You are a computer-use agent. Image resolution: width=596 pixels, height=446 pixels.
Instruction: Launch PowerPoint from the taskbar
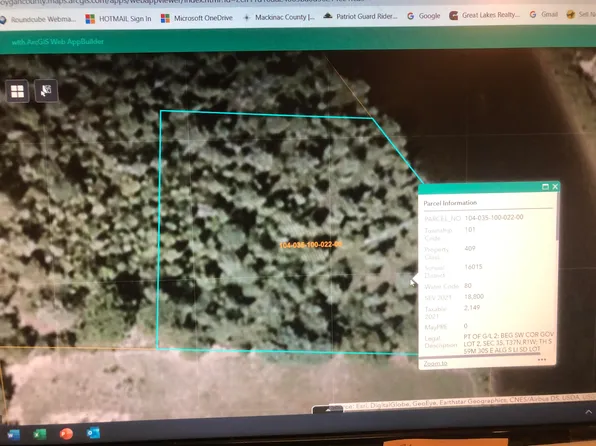pos(66,433)
